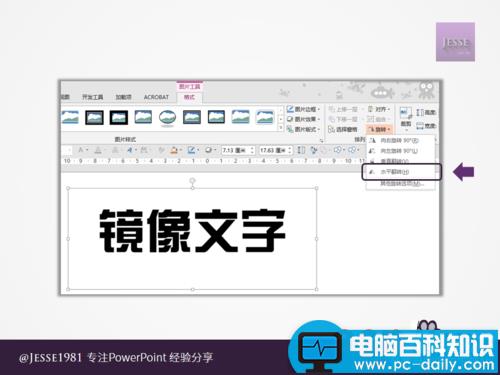
Task: Switch to the Developer (开发工具) tab
Action: (x=93, y=97)
